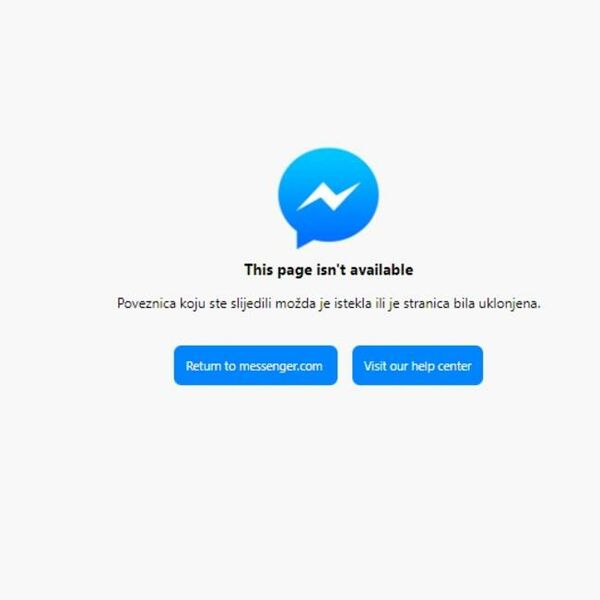
Task: Click the blue Messenger logo icon
Action: tap(328, 198)
